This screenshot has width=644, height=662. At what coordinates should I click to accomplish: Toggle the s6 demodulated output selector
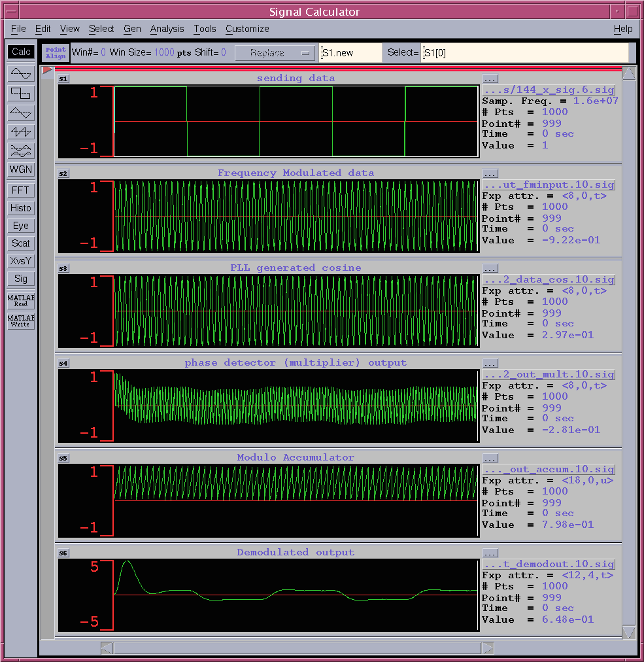63,553
